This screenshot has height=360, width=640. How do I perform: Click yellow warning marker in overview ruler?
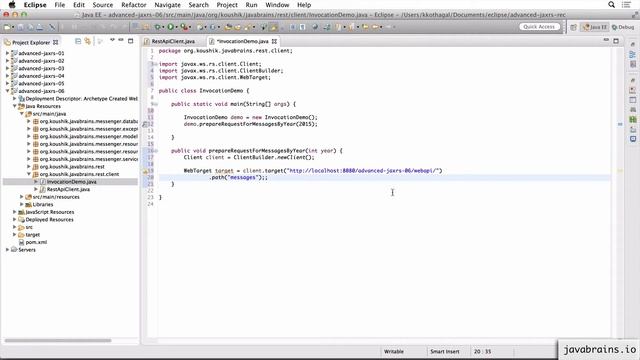(620, 171)
